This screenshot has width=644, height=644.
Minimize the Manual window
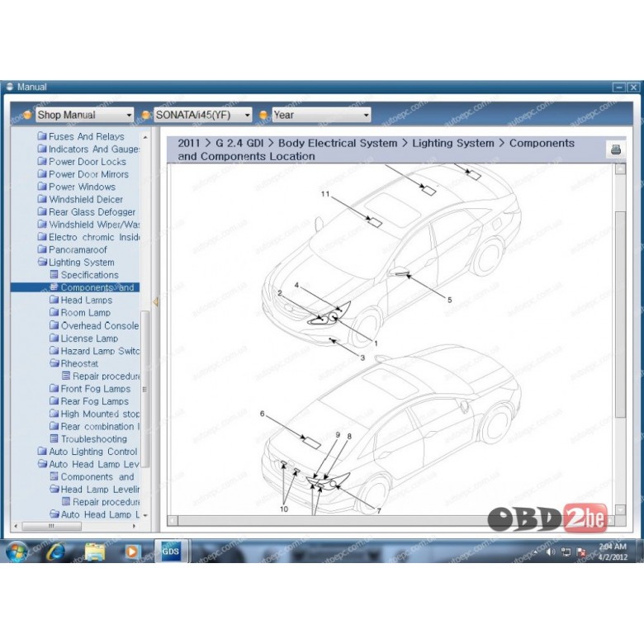[x=618, y=87]
